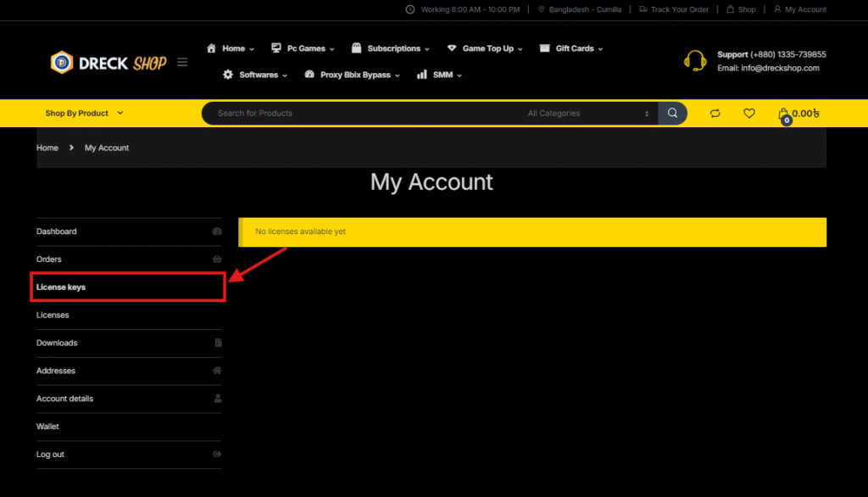This screenshot has height=497, width=868.
Task: Click the gear icon beside Softwares
Action: point(228,75)
